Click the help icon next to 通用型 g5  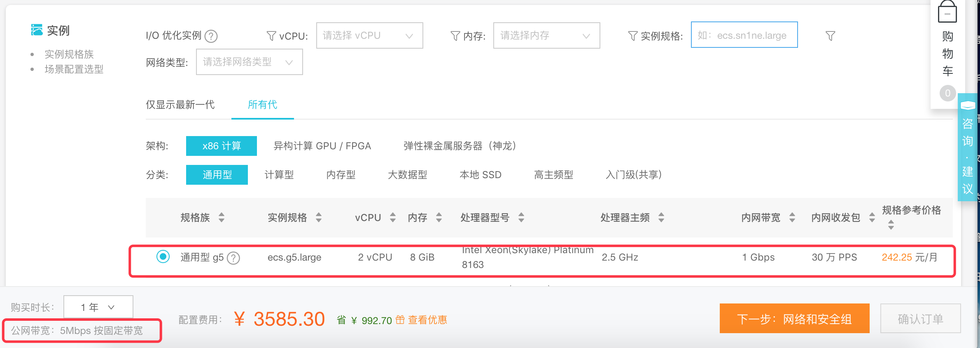point(233,258)
